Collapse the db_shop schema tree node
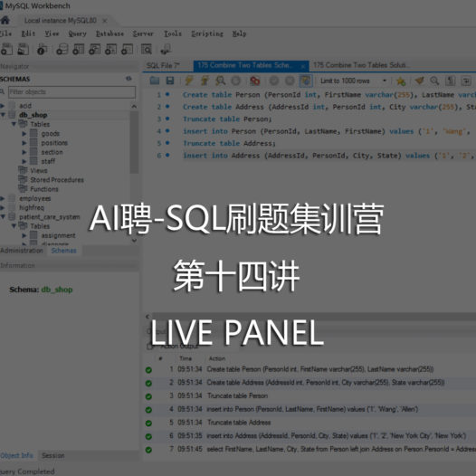 click(x=3, y=115)
